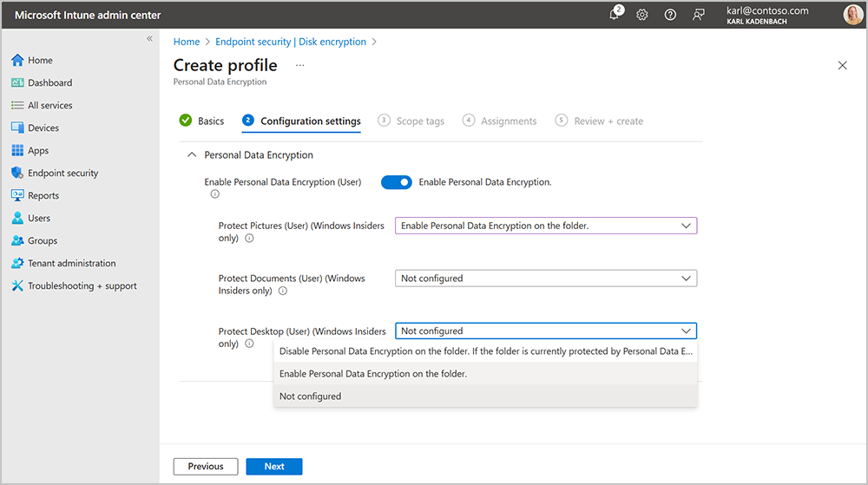Open the feedback icon in header
Screen dimensions: 868x485
[699, 15]
